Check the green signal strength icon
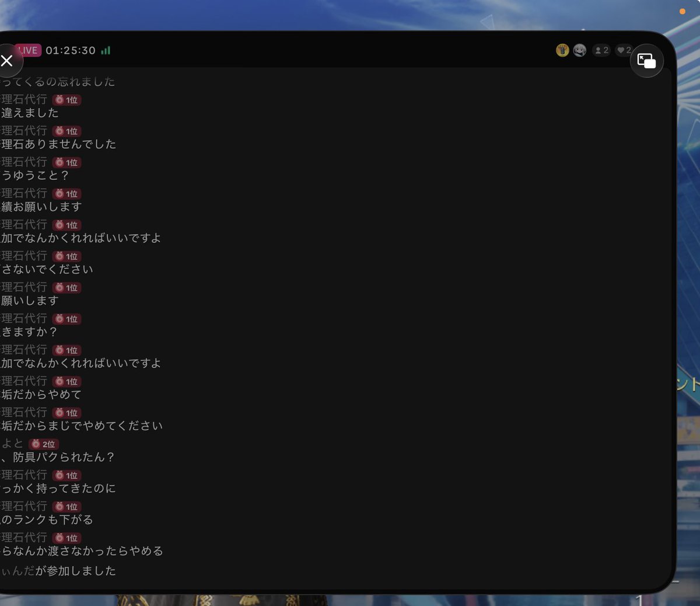This screenshot has height=606, width=700. (x=106, y=51)
